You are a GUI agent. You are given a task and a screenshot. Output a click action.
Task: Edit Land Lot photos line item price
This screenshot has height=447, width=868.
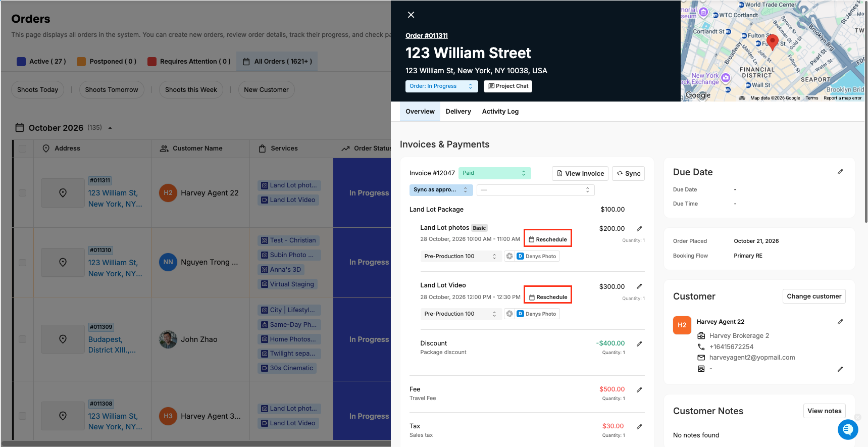click(639, 228)
